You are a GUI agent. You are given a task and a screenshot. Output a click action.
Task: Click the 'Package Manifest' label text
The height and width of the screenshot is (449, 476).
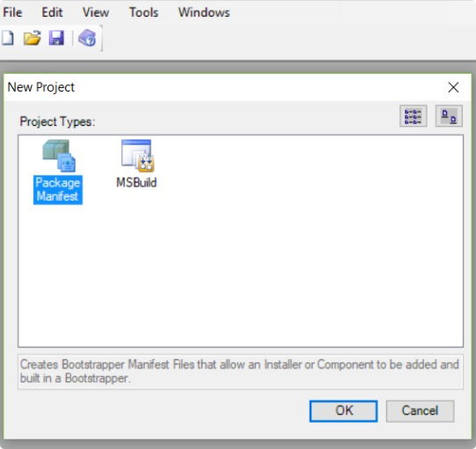tap(58, 189)
